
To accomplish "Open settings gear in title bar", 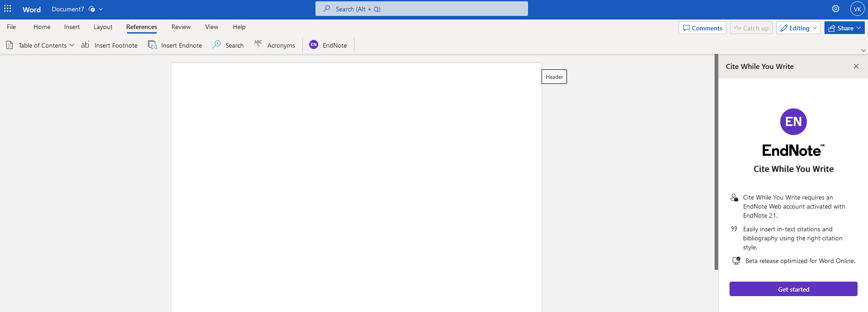I will 835,9.
